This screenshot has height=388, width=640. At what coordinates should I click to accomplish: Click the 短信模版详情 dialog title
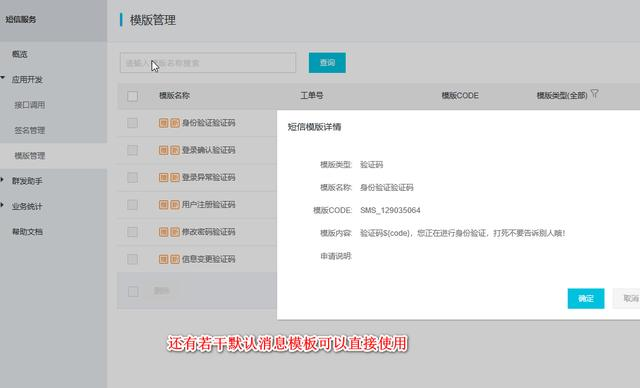[x=314, y=127]
